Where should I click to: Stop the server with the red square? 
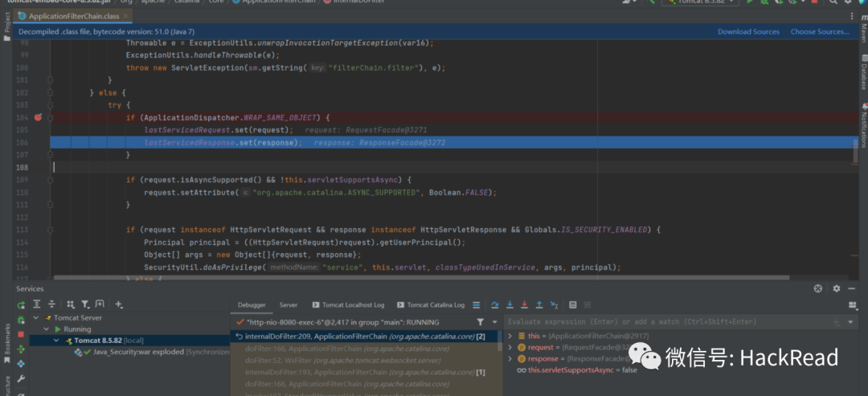(20, 334)
